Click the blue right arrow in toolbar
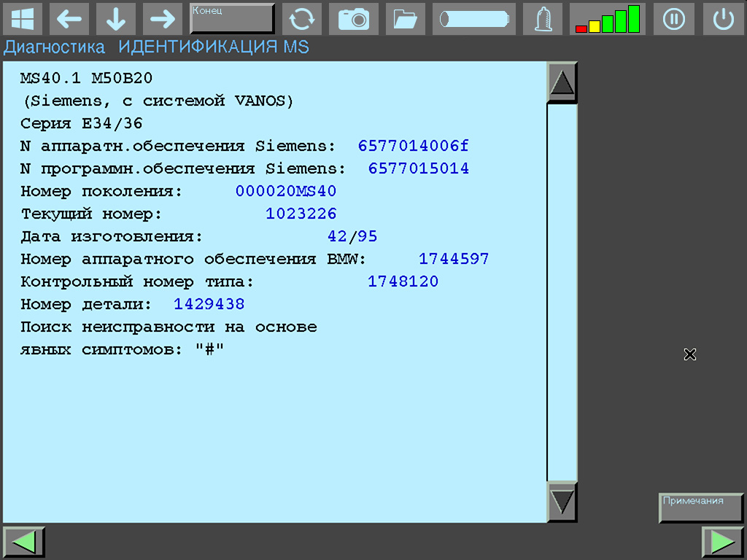The height and width of the screenshot is (560, 747). tap(162, 19)
